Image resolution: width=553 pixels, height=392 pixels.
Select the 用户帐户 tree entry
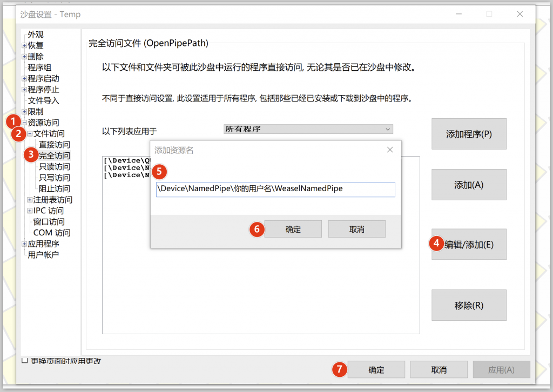coord(43,255)
